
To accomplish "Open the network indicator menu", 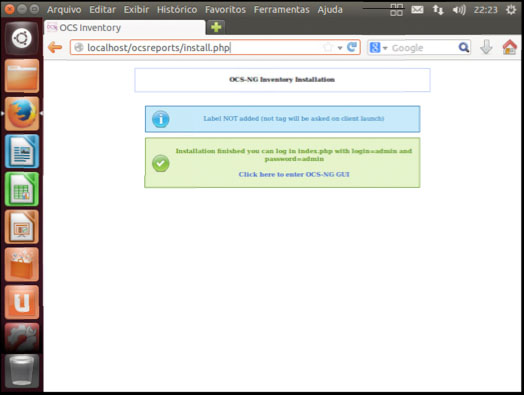I will [438, 10].
